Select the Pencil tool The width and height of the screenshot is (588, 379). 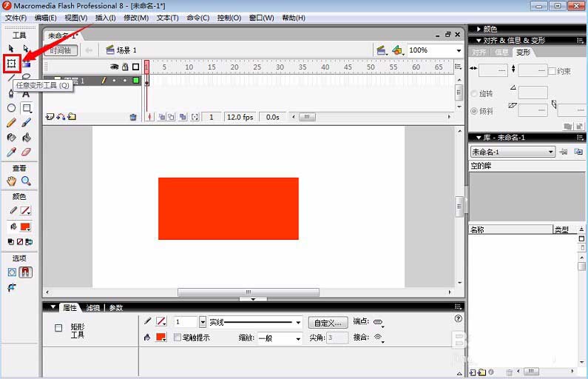tap(12, 123)
